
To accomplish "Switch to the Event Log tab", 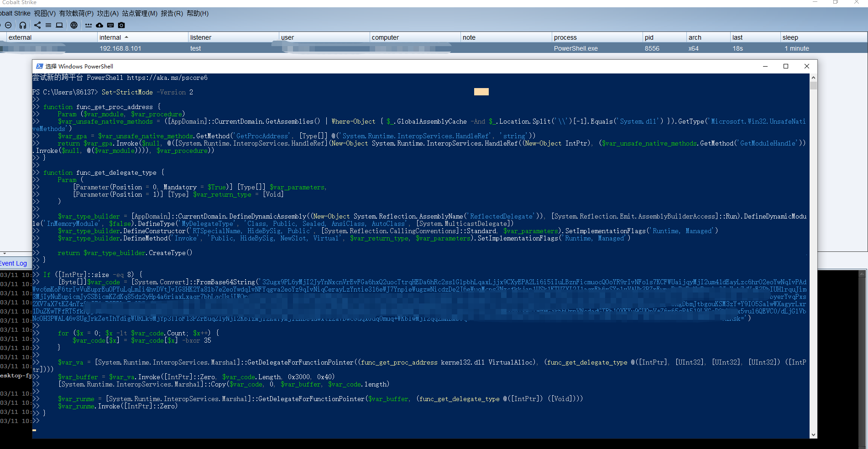I will (x=14, y=263).
